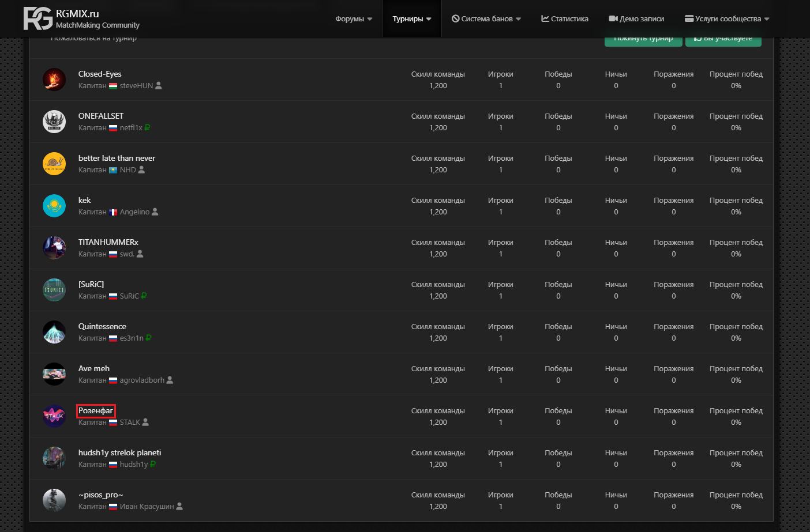
Task: Click the user icon next to STALK
Action: click(145, 422)
